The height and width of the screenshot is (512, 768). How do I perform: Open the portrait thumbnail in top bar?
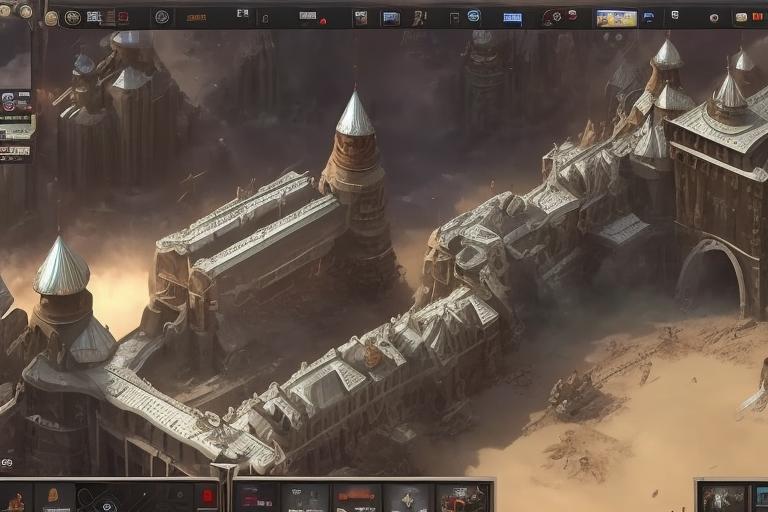click(361, 18)
